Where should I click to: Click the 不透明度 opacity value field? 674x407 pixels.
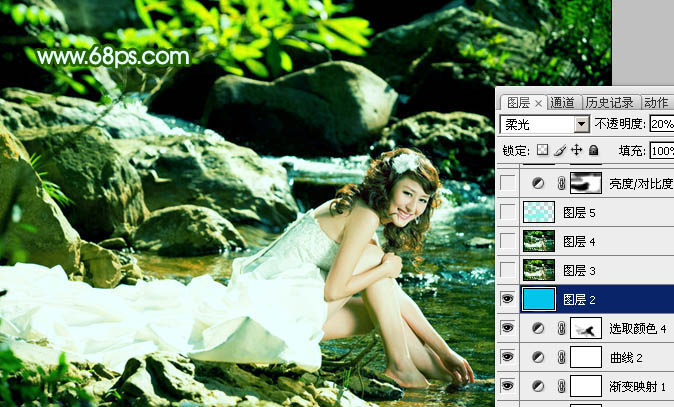(x=661, y=125)
